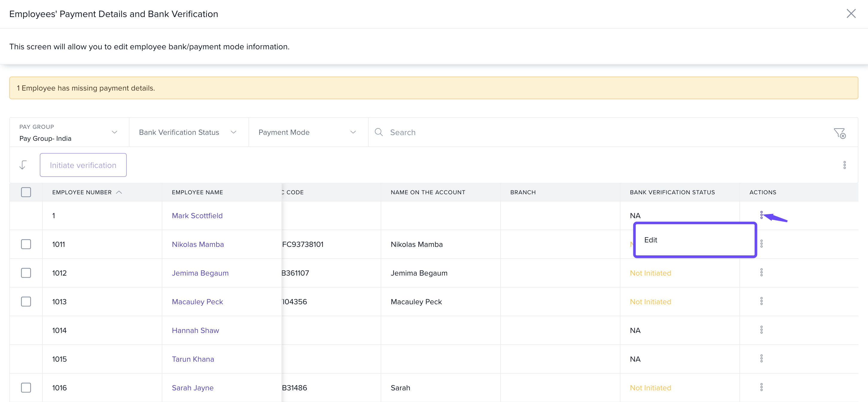This screenshot has height=402, width=868.
Task: Open actions menu for Sarah Jayne
Action: coord(761,387)
